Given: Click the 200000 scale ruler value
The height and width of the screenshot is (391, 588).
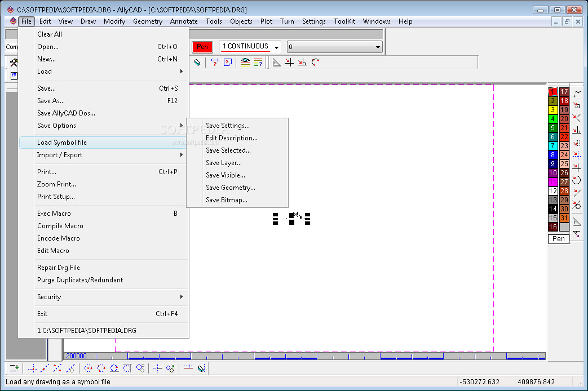Looking at the screenshot, I should click(x=76, y=356).
